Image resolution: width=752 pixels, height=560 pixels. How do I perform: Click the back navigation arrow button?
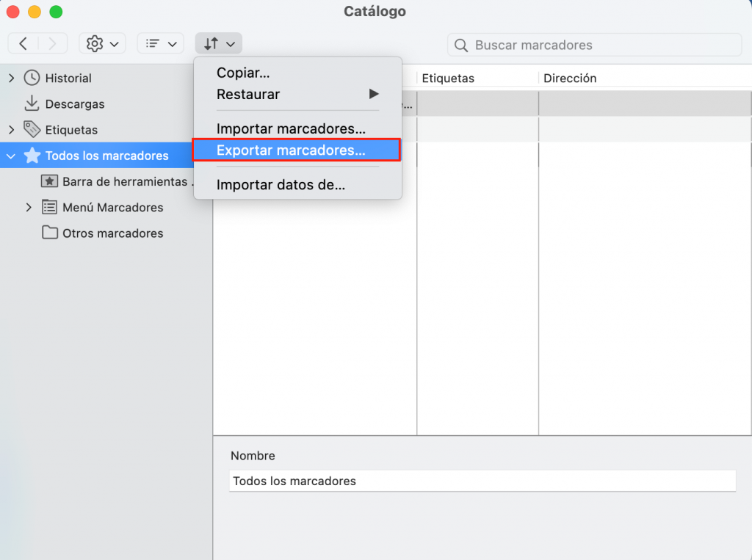coord(23,43)
